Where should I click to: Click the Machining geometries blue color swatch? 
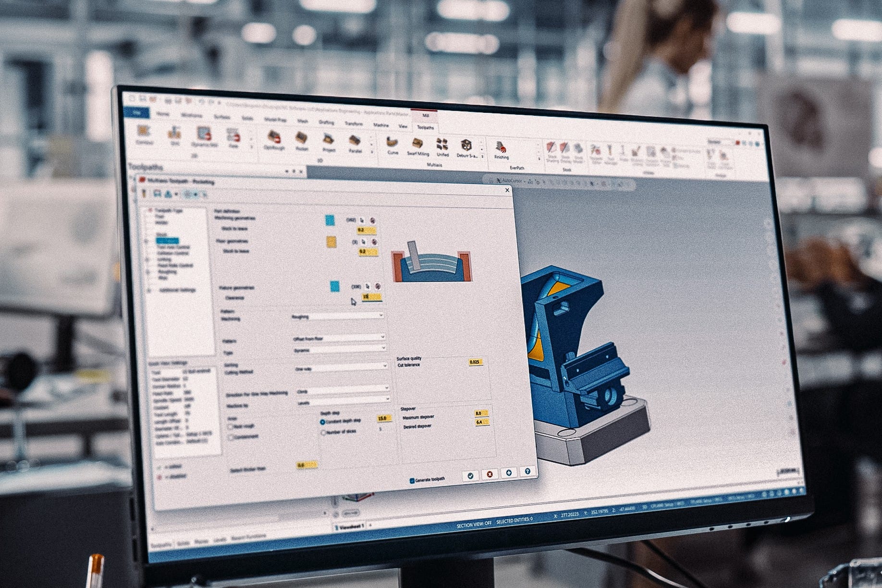tap(330, 220)
